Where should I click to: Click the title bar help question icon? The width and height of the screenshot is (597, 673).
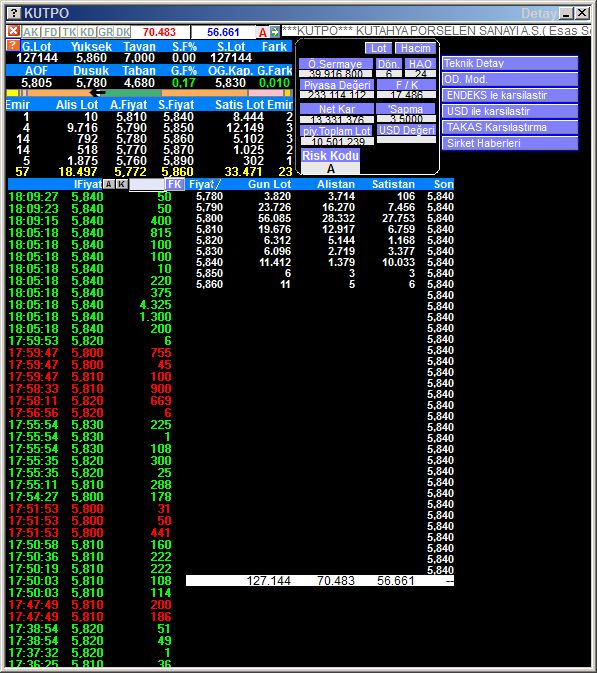point(14,13)
